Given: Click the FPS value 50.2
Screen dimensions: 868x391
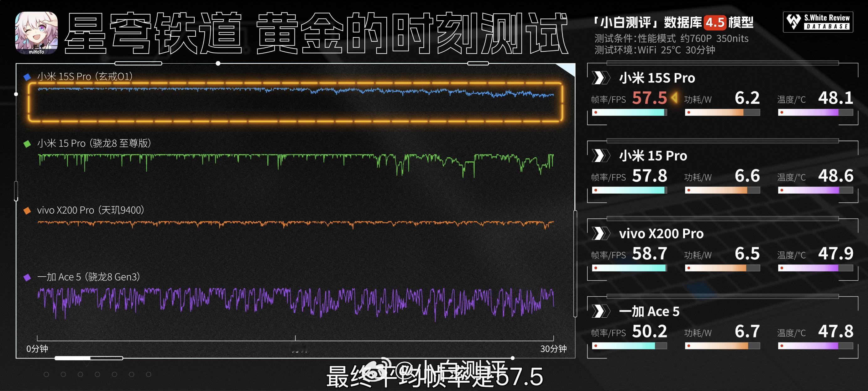Looking at the screenshot, I should pyautogui.click(x=649, y=331).
